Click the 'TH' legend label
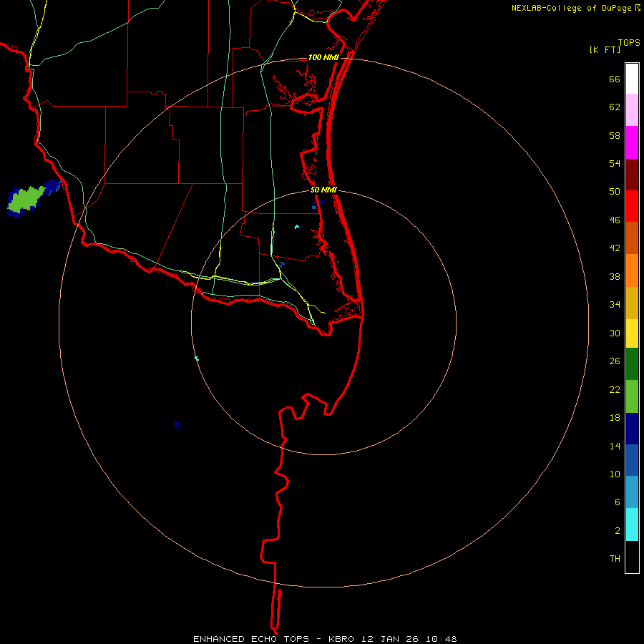The image size is (644, 644). (x=615, y=559)
